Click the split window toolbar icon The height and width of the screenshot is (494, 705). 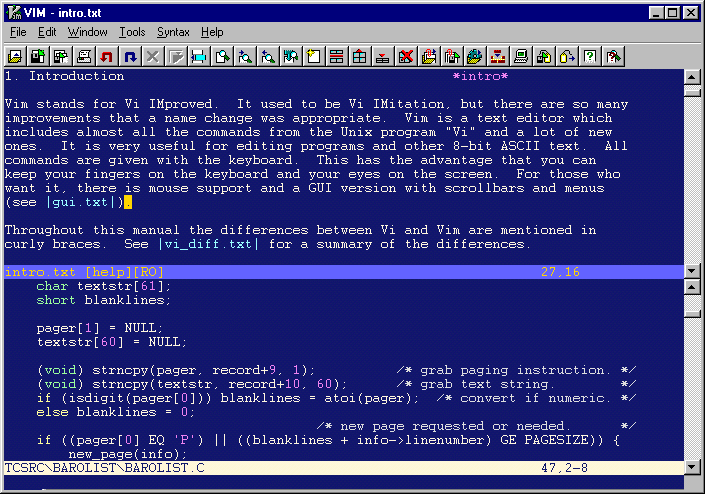336,56
